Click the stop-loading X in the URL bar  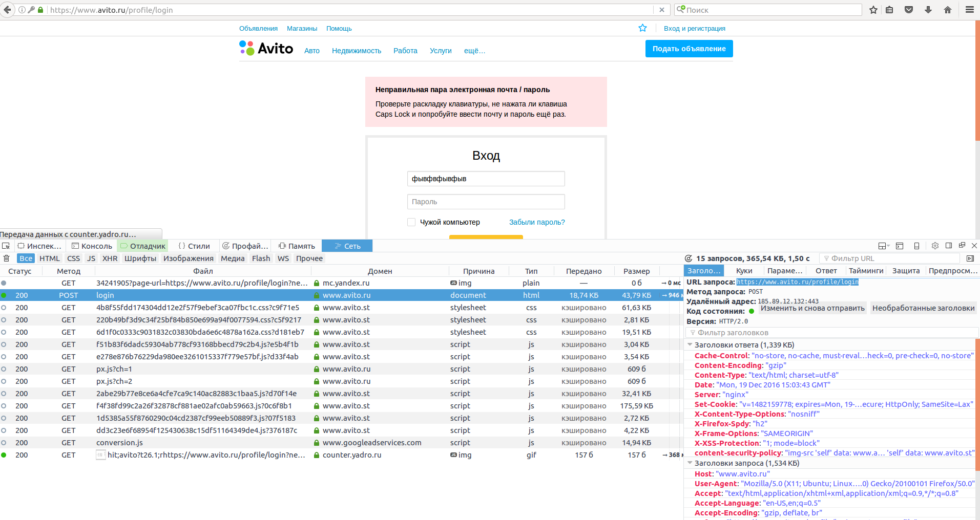tap(662, 10)
